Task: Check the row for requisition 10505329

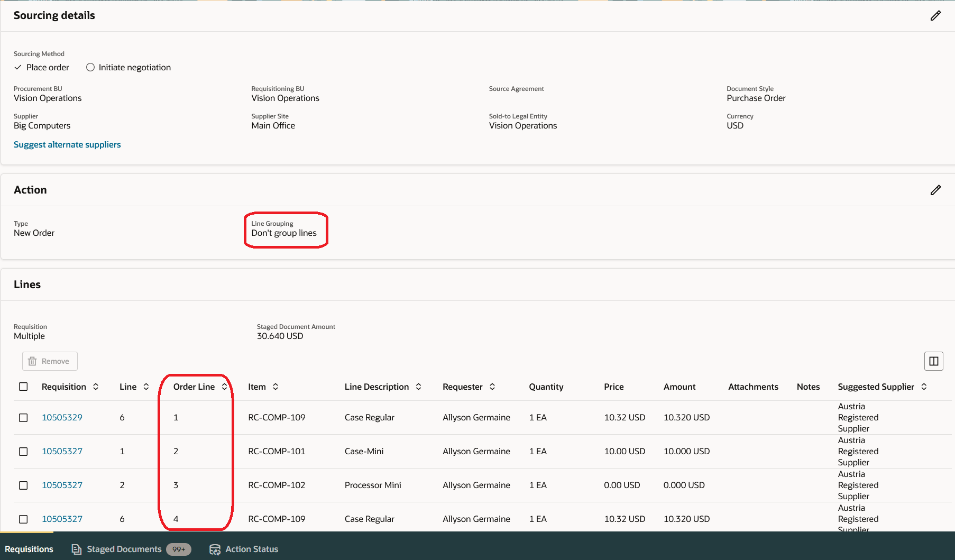Action: click(x=23, y=418)
